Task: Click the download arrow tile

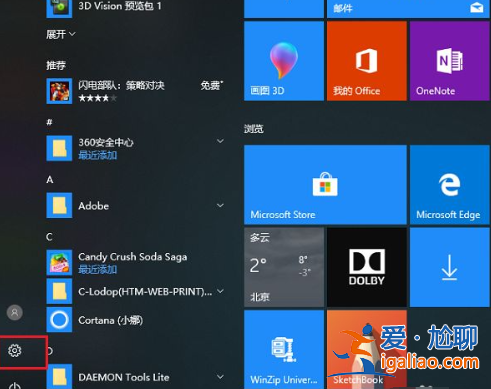Action: [450, 267]
